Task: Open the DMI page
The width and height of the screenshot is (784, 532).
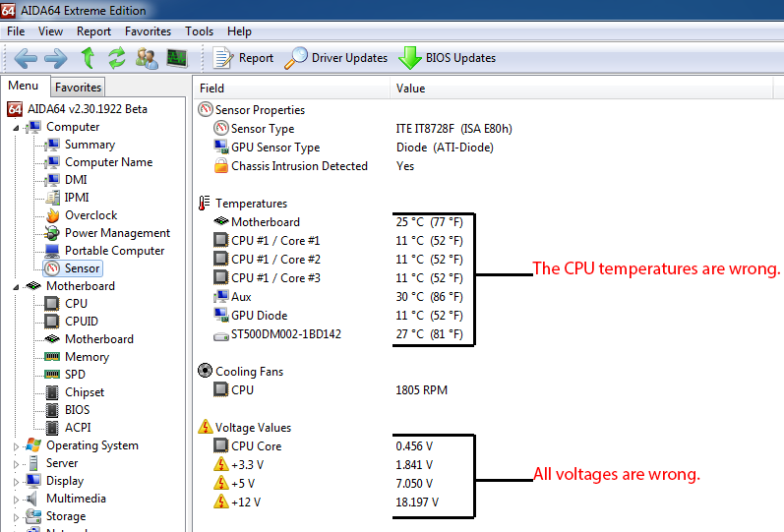Action: [x=66, y=180]
